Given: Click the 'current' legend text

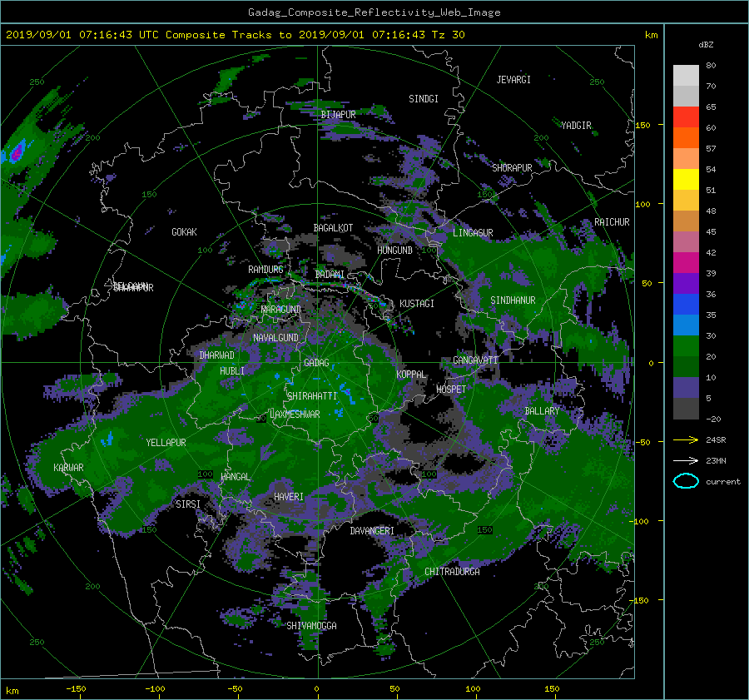Looking at the screenshot, I should (722, 482).
